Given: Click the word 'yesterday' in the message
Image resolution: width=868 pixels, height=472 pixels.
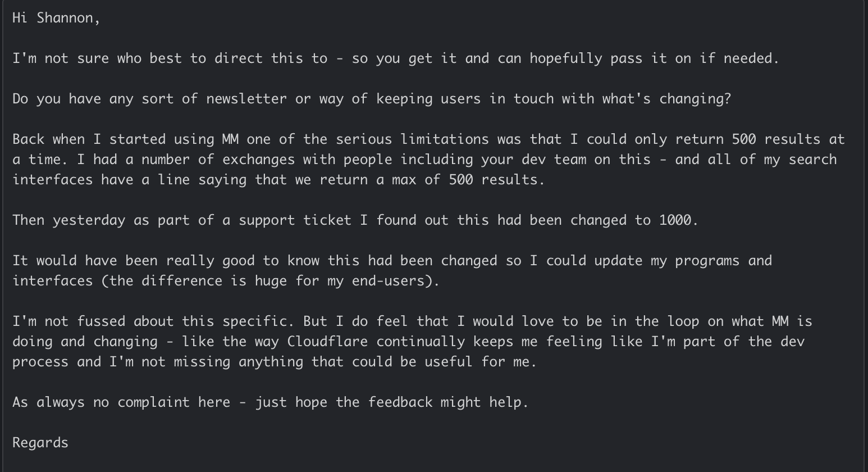Looking at the screenshot, I should click(x=89, y=220).
